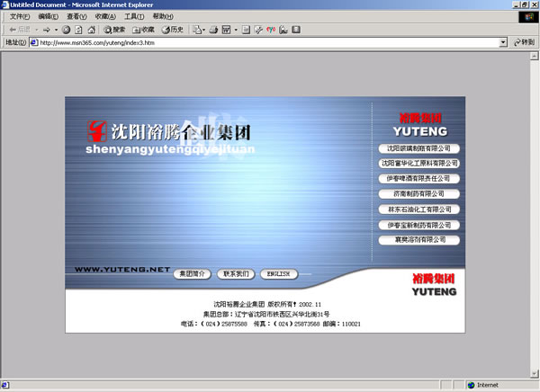Screen dimensions: 540x392
Task: Click the Windows logo throbber icon
Action: pos(528,17)
